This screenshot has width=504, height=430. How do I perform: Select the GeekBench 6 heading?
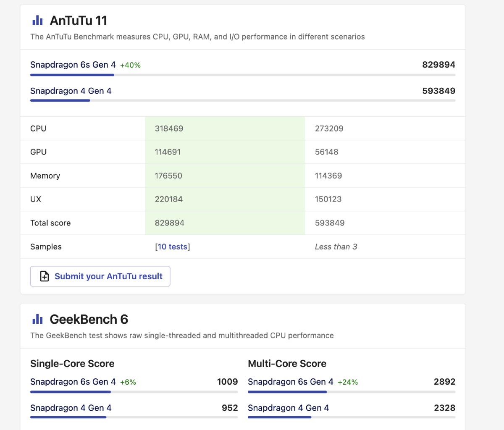pyautogui.click(x=89, y=319)
